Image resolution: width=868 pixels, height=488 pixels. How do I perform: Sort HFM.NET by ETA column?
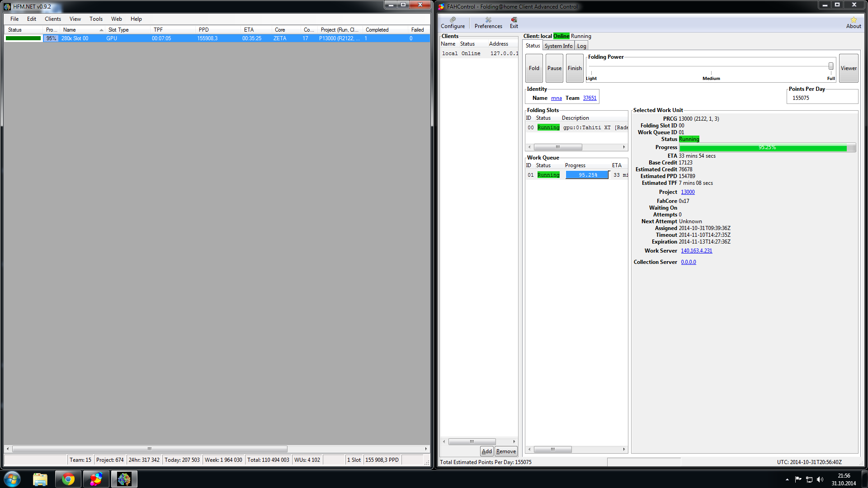point(256,30)
